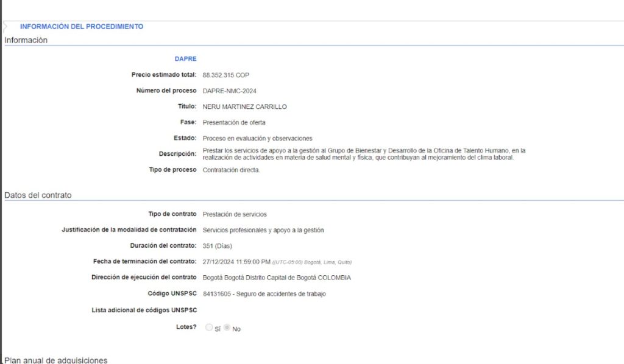624x364 pixels.
Task: Click the contract duration 351 (Días)
Action: (217, 246)
